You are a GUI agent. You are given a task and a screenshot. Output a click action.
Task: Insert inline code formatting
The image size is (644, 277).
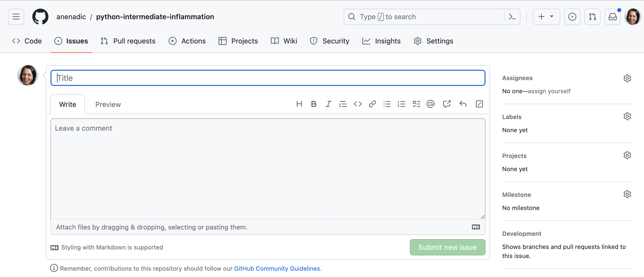pos(358,104)
